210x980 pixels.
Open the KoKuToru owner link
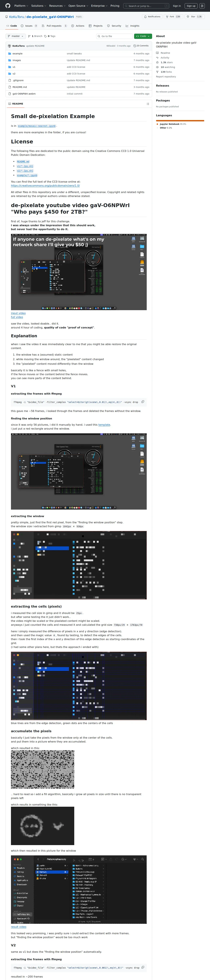click(16, 17)
